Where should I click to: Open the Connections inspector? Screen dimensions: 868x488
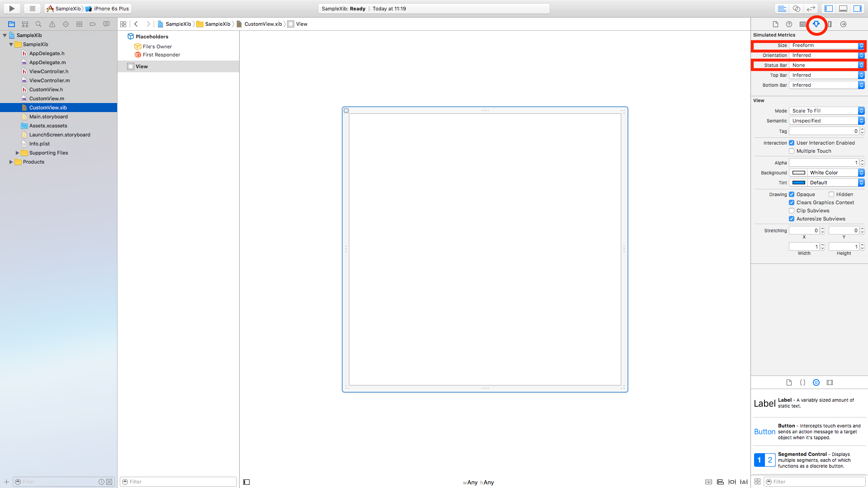click(x=843, y=24)
